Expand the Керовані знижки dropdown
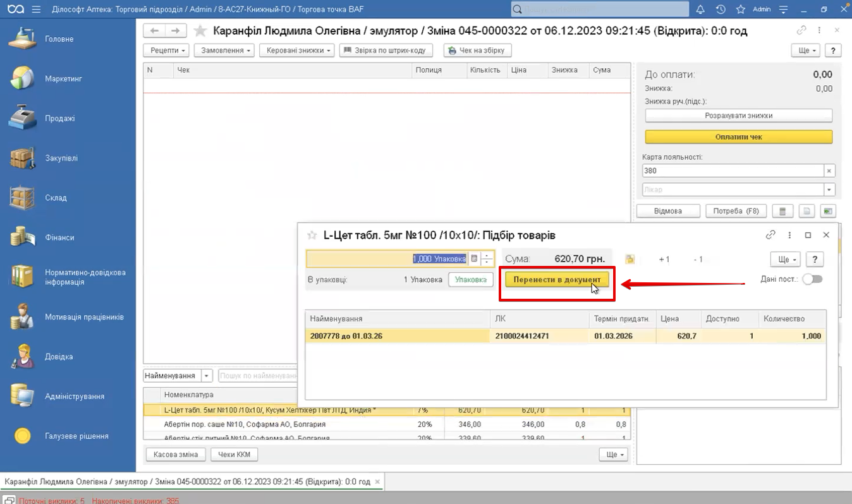Screen dimensions: 852x504 (x=296, y=51)
